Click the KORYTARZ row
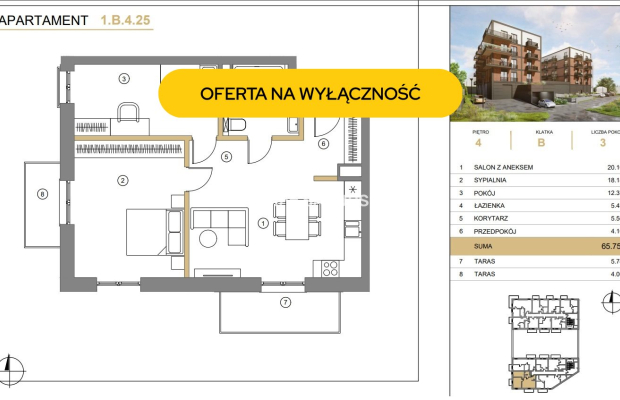This screenshot has height=400, width=620. pos(535,218)
